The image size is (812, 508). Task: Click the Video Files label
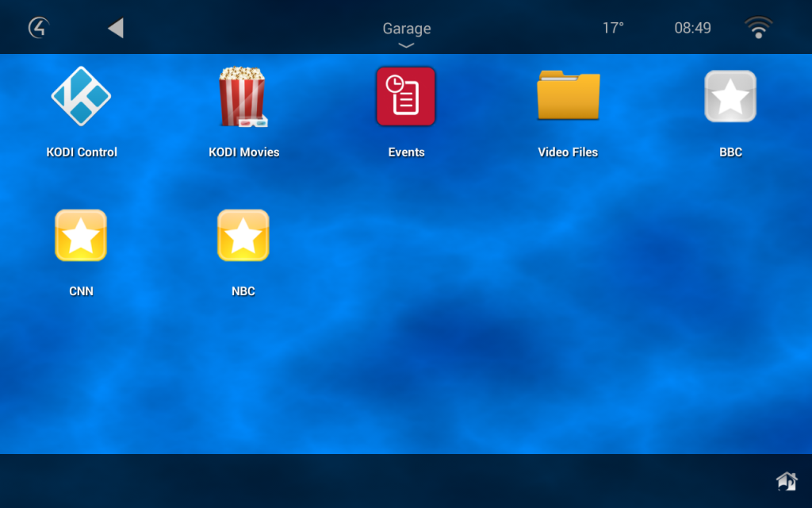pyautogui.click(x=568, y=152)
